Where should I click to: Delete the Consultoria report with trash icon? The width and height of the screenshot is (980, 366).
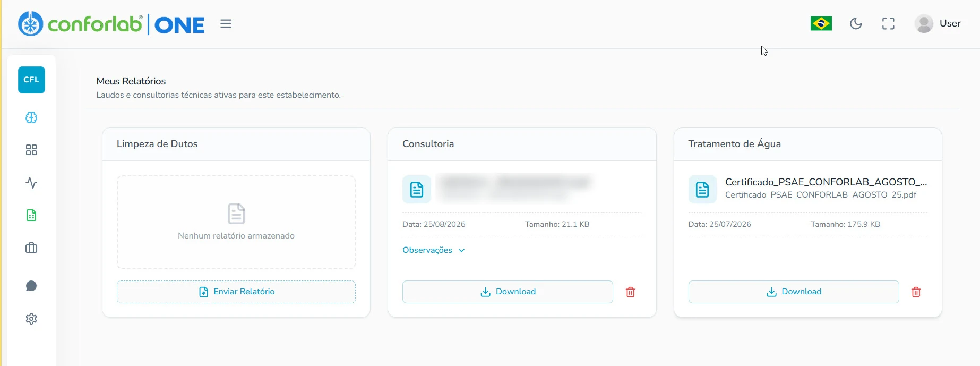tap(631, 292)
